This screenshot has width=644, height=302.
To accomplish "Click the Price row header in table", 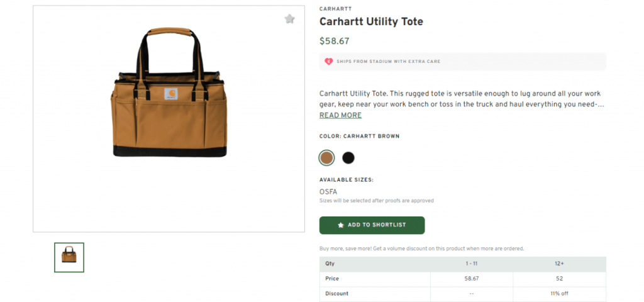I will pyautogui.click(x=375, y=279).
